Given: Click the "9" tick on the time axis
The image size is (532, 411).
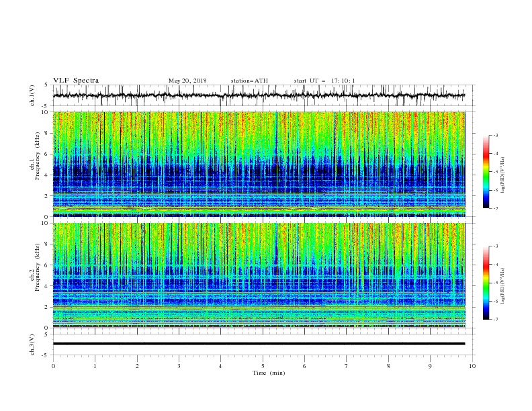Looking at the screenshot, I should [430, 366].
